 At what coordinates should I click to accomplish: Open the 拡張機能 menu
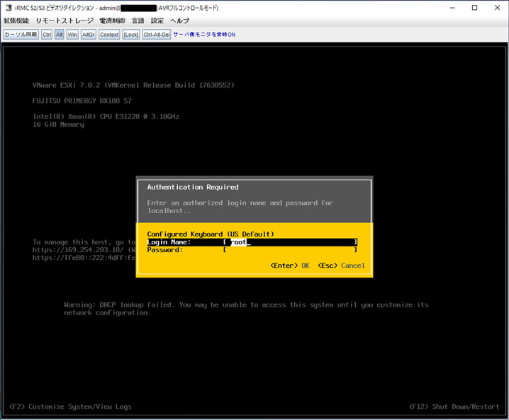point(16,21)
